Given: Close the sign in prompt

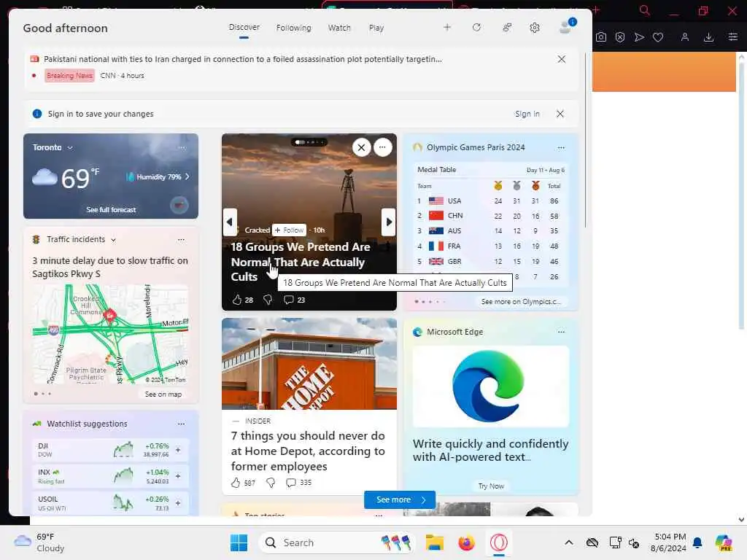Looking at the screenshot, I should [560, 114].
